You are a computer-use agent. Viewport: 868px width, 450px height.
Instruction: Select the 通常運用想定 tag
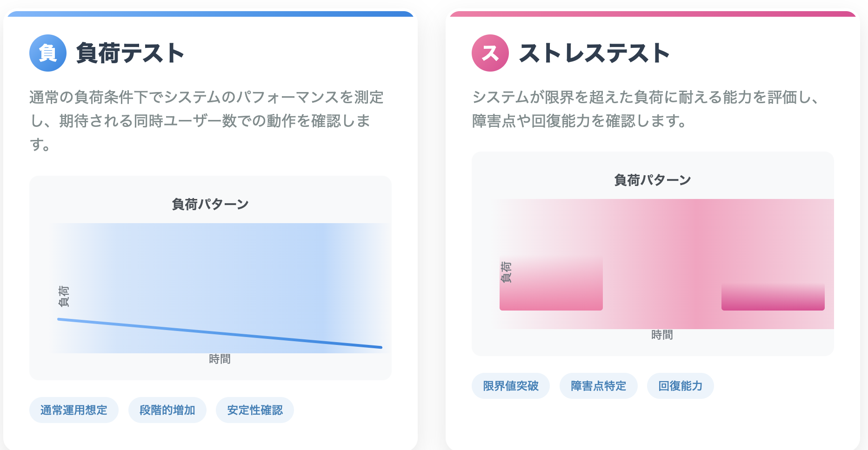click(74, 410)
